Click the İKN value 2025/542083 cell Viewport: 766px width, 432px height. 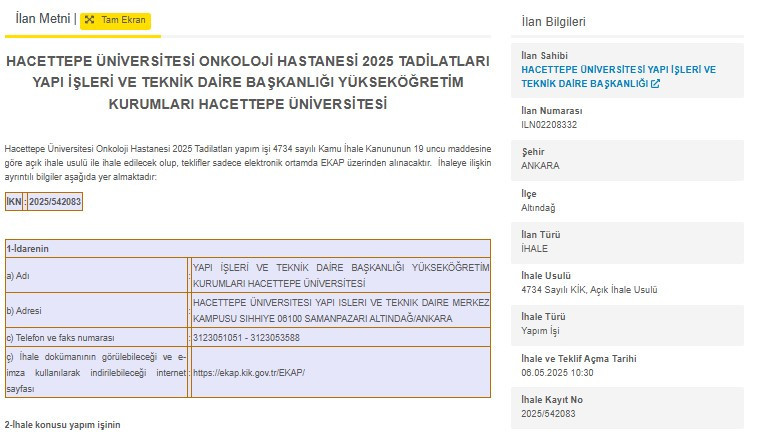pos(55,202)
